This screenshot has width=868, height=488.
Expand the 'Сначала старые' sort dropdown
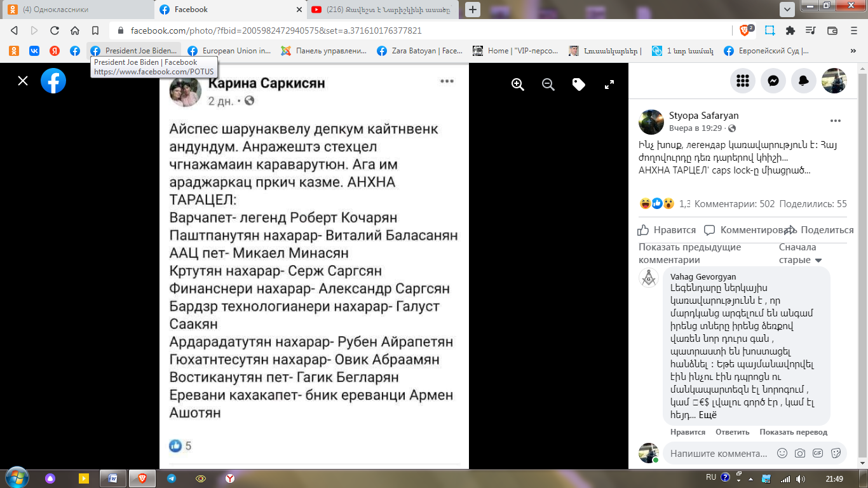pyautogui.click(x=800, y=254)
